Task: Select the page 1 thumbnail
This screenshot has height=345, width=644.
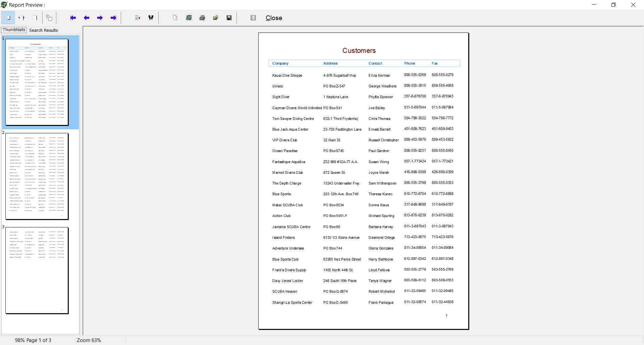Action: pos(37,82)
